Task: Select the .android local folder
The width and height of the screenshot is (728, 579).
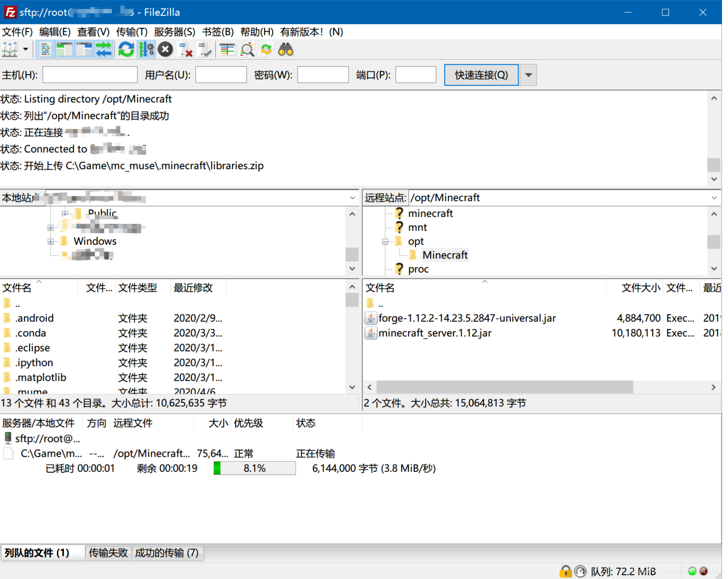Action: point(34,318)
